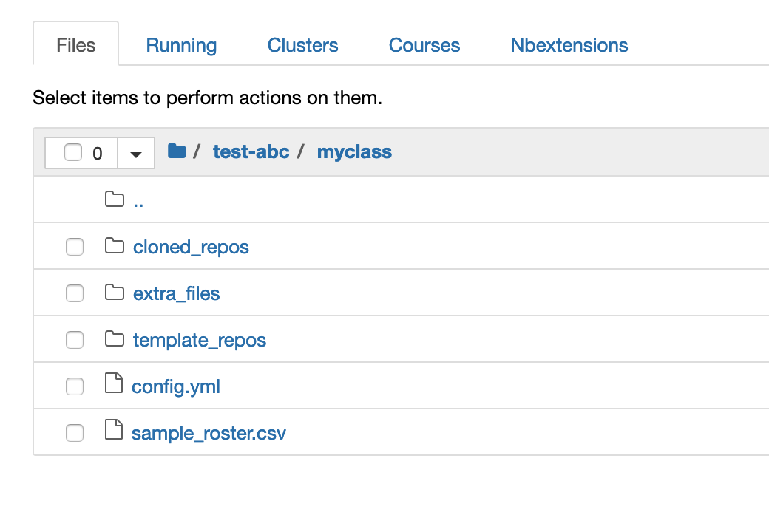Open the parent directory via '..' link
This screenshot has width=769, height=532.
coord(138,200)
